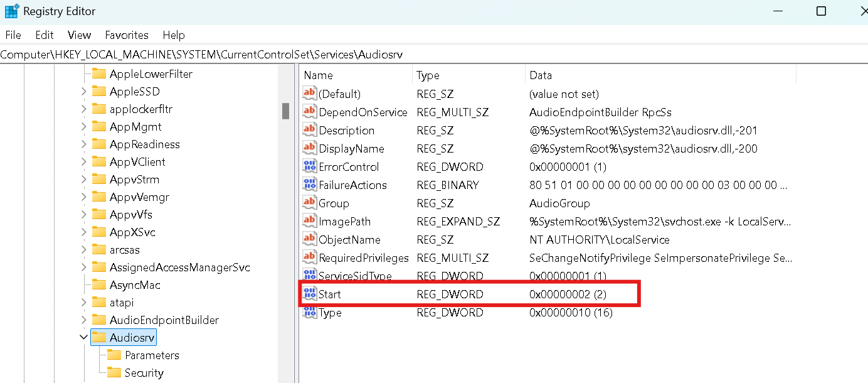Viewport: 868px width, 383px height.
Task: Open the View menu
Action: pos(80,35)
